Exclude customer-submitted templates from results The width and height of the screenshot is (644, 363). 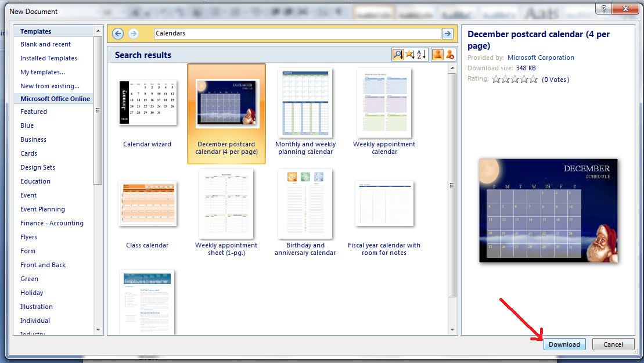(x=450, y=54)
